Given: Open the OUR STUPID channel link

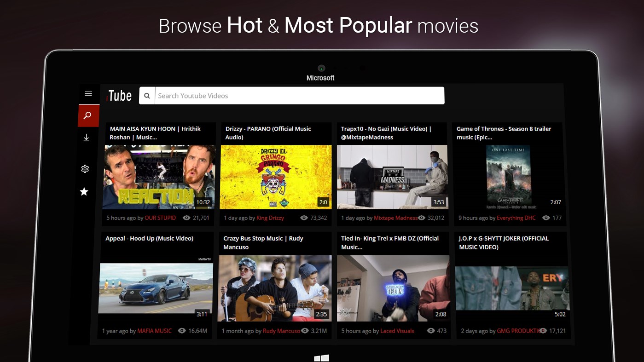Looking at the screenshot, I should 160,218.
